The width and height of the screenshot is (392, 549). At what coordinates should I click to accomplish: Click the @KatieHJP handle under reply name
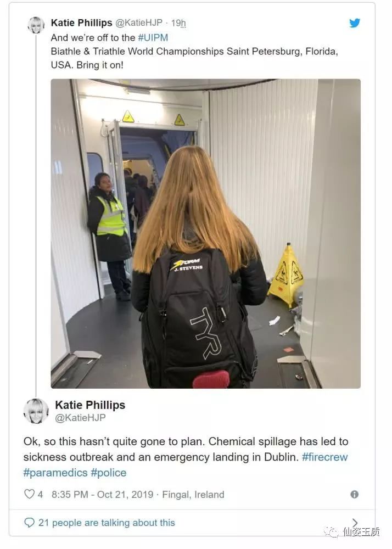pos(80,418)
